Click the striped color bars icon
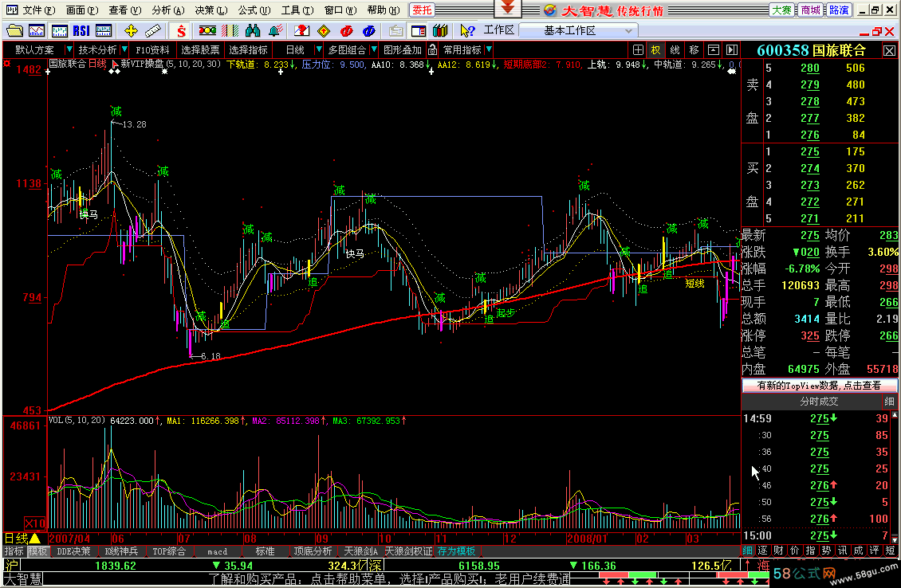Screen dimensions: 901x588 coord(230,30)
